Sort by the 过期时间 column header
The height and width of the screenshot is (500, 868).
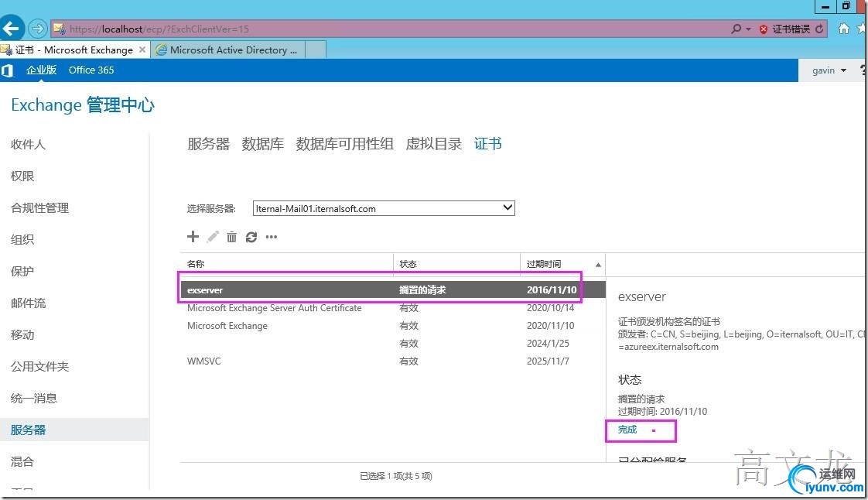pyautogui.click(x=562, y=264)
